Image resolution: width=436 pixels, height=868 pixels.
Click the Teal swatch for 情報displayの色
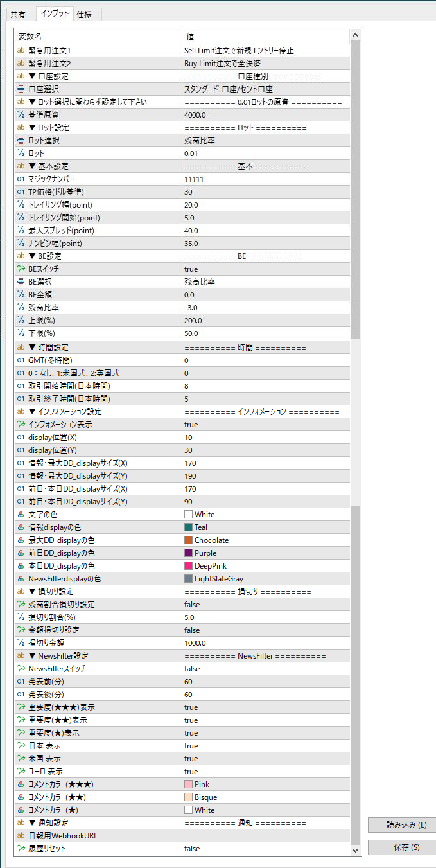click(x=188, y=527)
